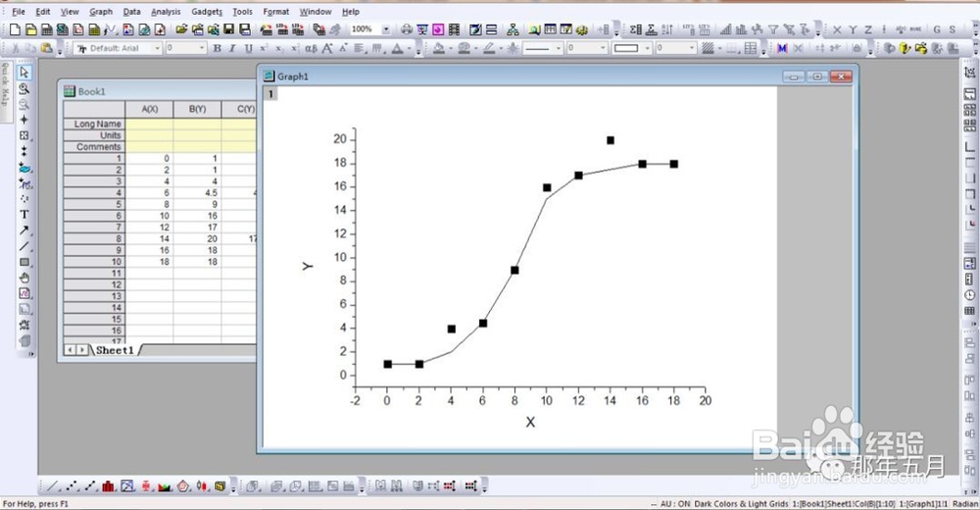This screenshot has height=510, width=980.
Task: Click the Mask tool M icon
Action: click(782, 48)
